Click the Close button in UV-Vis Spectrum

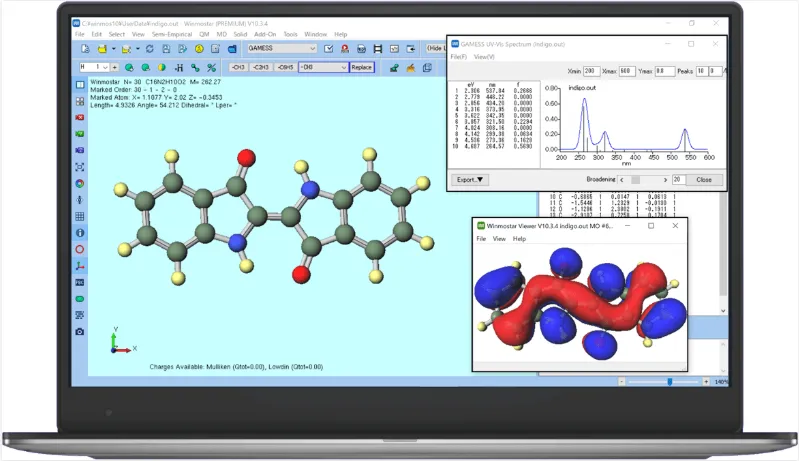pos(704,180)
